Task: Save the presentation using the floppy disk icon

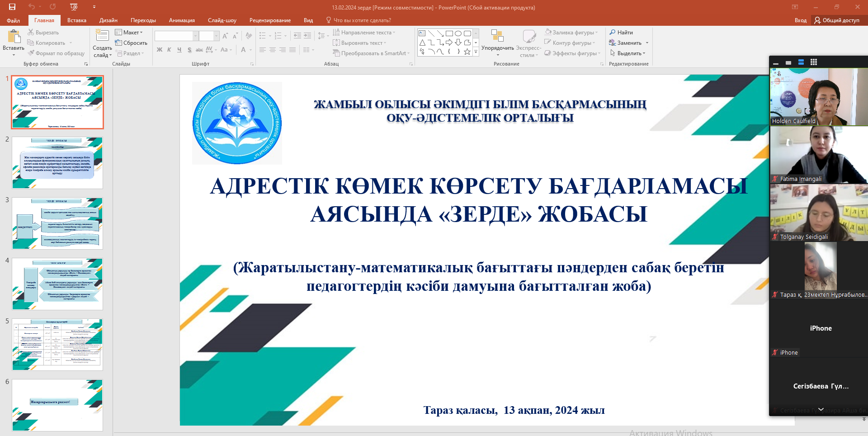Action: [x=12, y=7]
